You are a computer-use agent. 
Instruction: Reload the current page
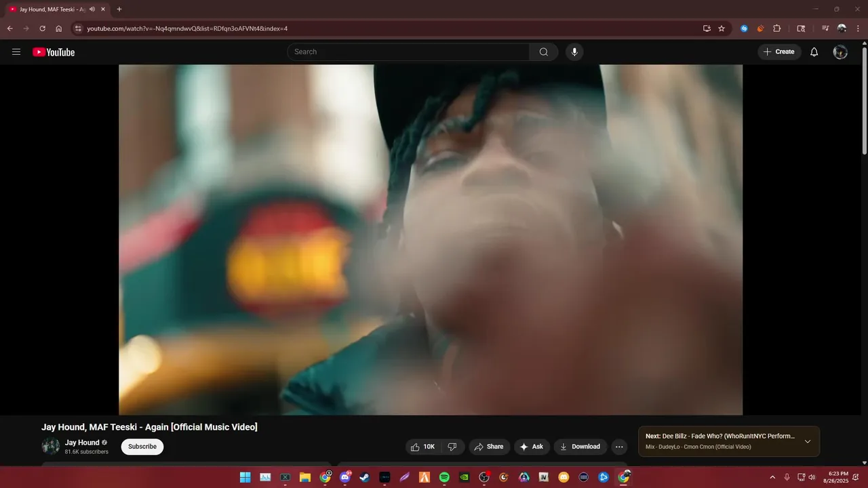point(43,28)
